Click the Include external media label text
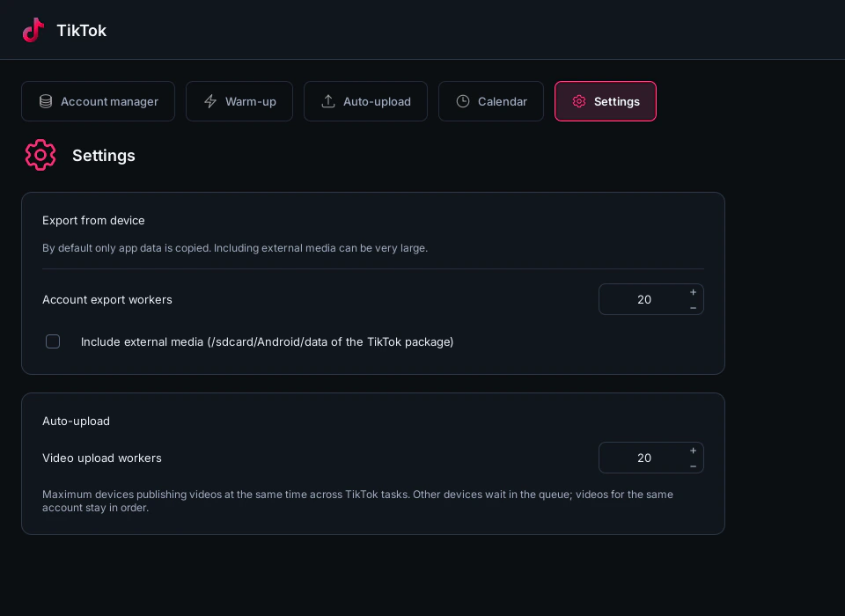 pos(267,341)
